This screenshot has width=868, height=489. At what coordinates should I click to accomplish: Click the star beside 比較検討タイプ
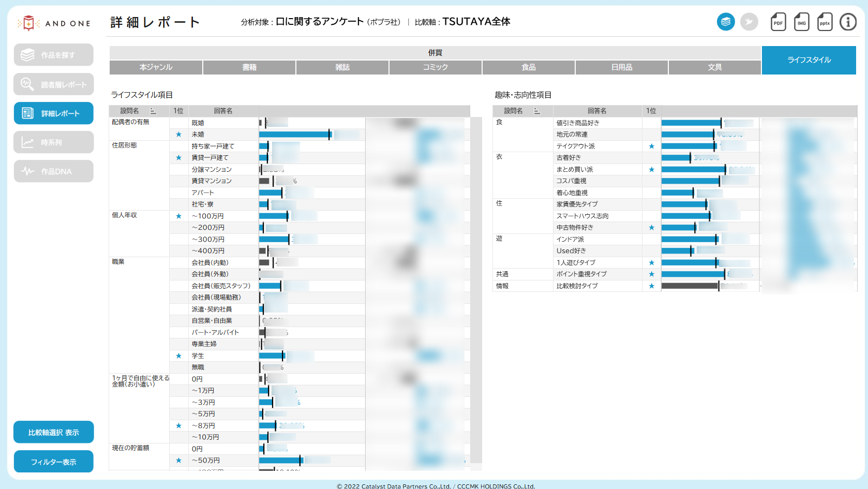click(652, 286)
